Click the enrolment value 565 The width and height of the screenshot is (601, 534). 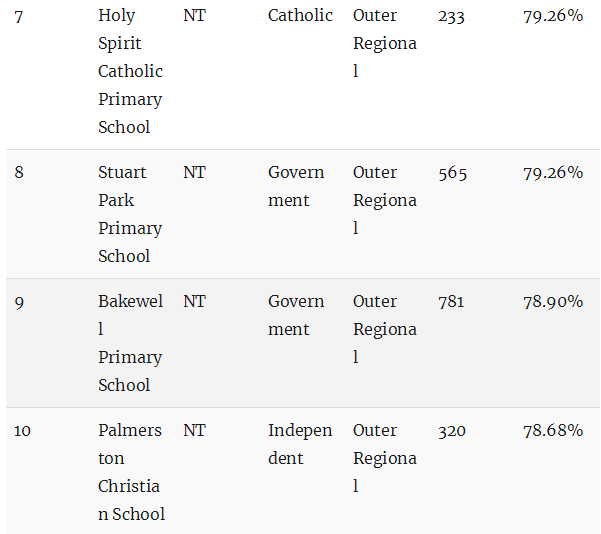[x=452, y=173]
